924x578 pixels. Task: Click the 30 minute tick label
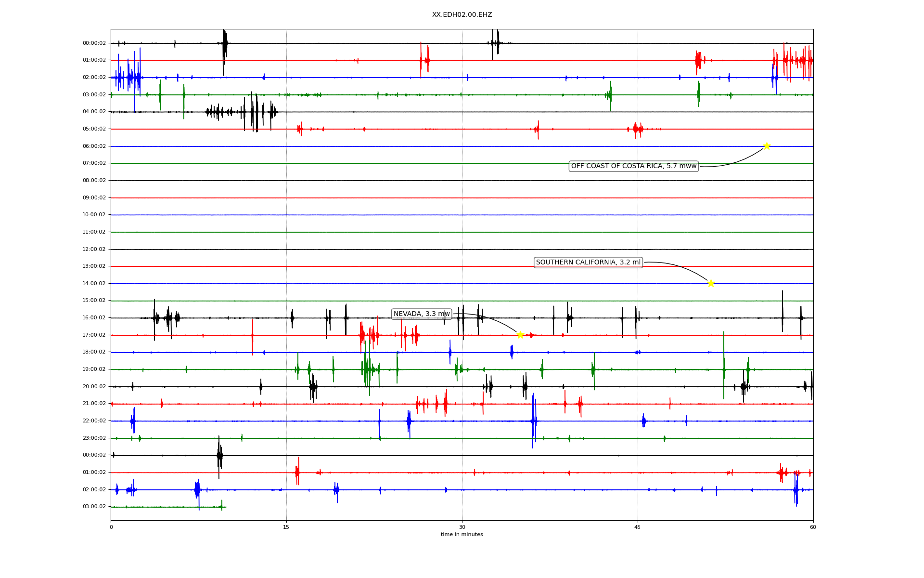pos(462,527)
